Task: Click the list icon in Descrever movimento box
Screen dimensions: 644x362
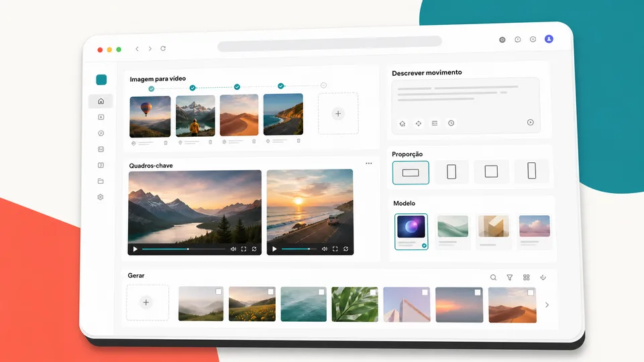Action: 435,123
